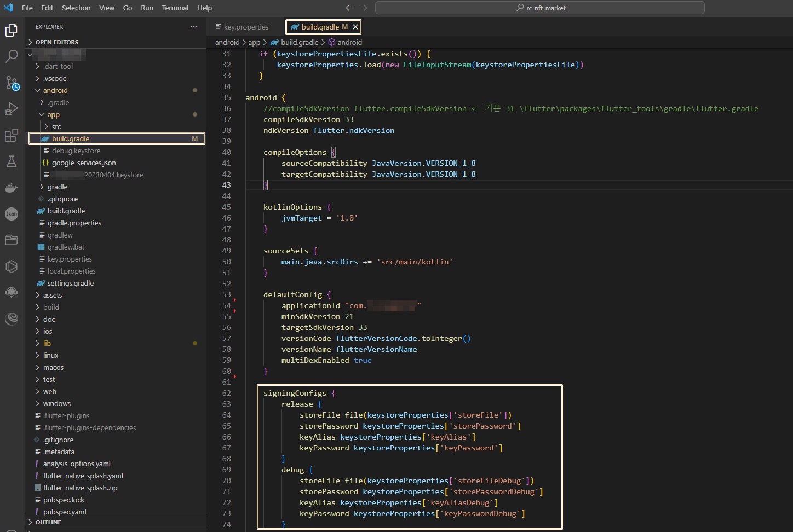This screenshot has width=793, height=532.
Task: Click the compileSdkVersion 33 line
Action: pos(308,119)
